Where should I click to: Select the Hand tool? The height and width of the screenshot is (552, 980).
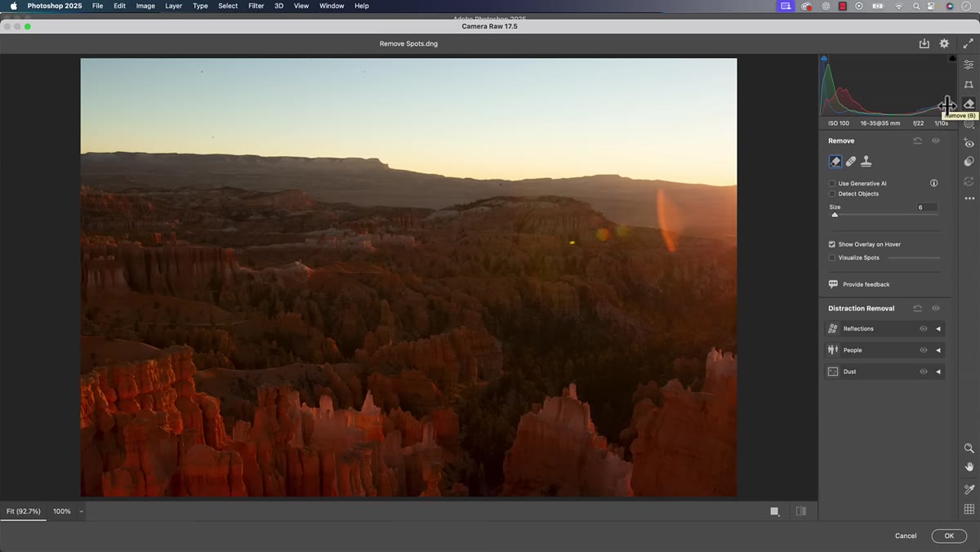[969, 467]
